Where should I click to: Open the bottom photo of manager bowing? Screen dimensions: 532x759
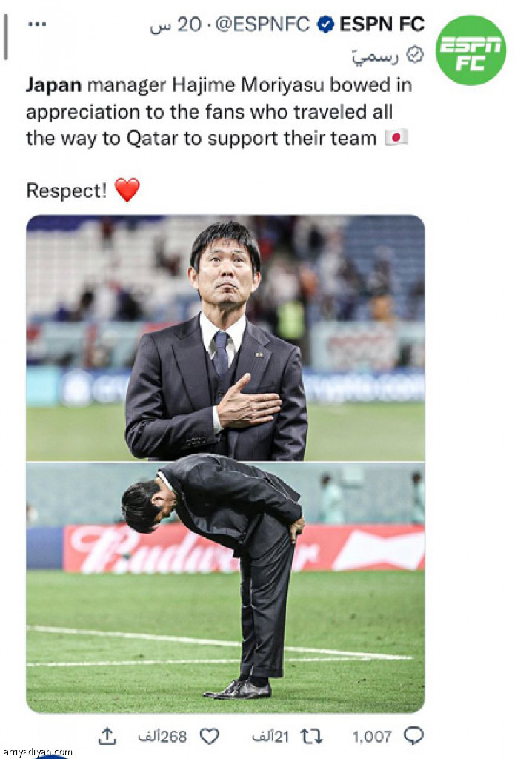point(225,587)
